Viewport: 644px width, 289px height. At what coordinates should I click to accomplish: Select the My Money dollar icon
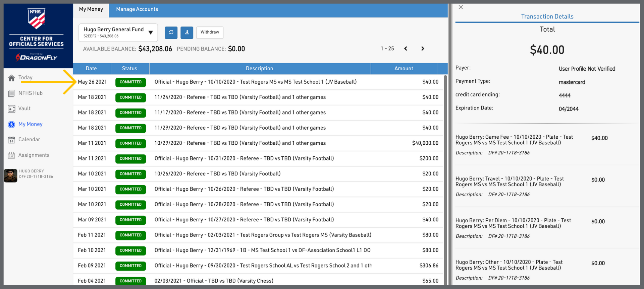[11, 125]
